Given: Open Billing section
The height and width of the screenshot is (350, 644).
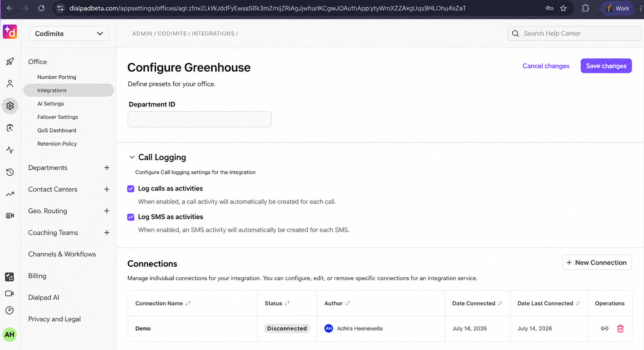Looking at the screenshot, I should pyautogui.click(x=37, y=276).
